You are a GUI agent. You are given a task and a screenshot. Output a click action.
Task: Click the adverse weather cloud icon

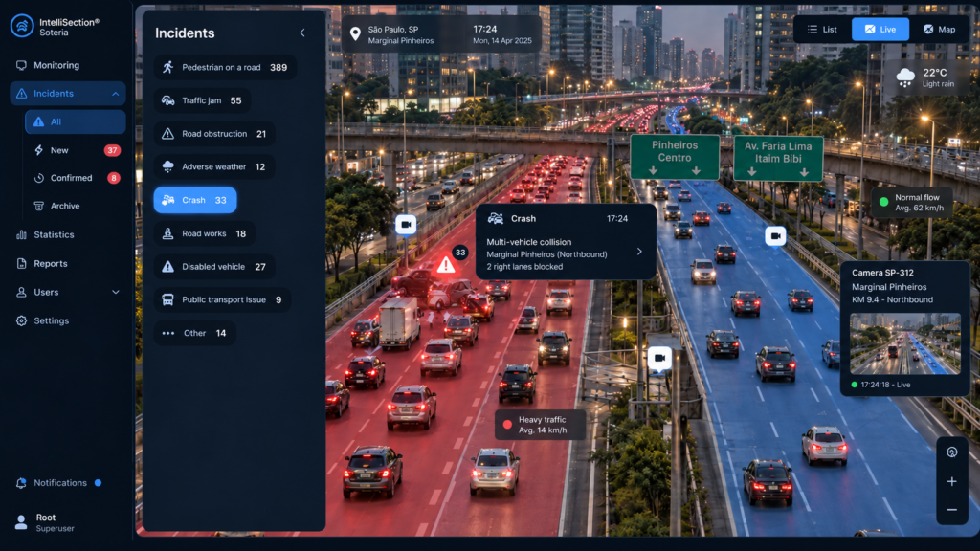pyautogui.click(x=168, y=166)
